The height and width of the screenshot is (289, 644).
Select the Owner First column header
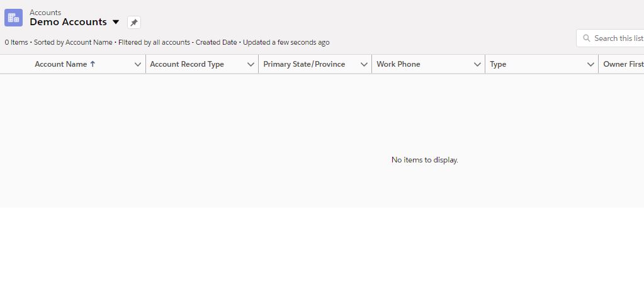[623, 64]
